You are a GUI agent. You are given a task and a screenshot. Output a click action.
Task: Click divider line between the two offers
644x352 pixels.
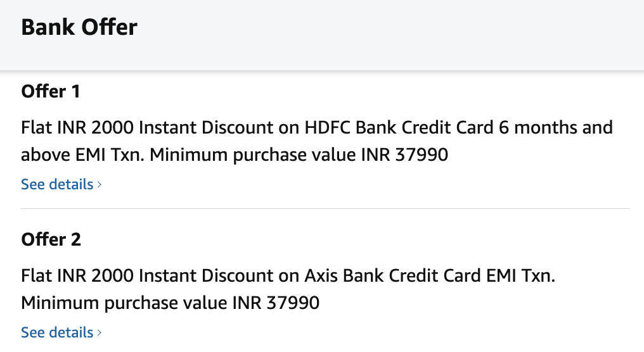click(x=325, y=208)
